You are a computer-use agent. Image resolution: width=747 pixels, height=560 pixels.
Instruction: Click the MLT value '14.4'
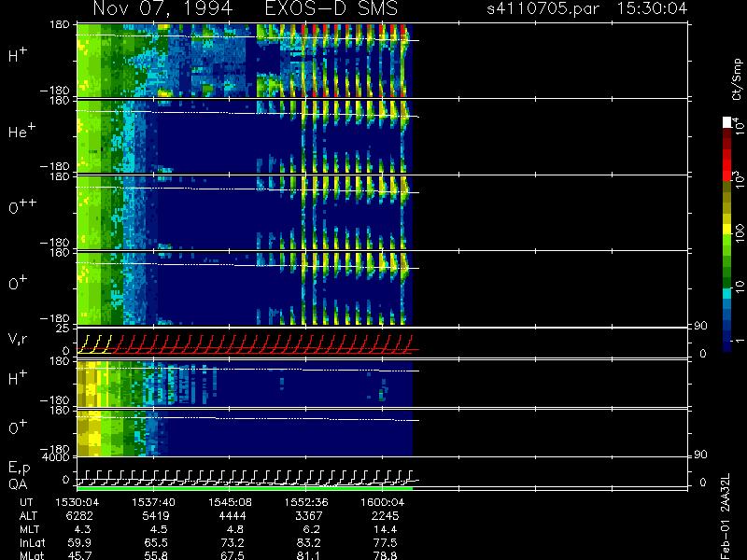(385, 529)
